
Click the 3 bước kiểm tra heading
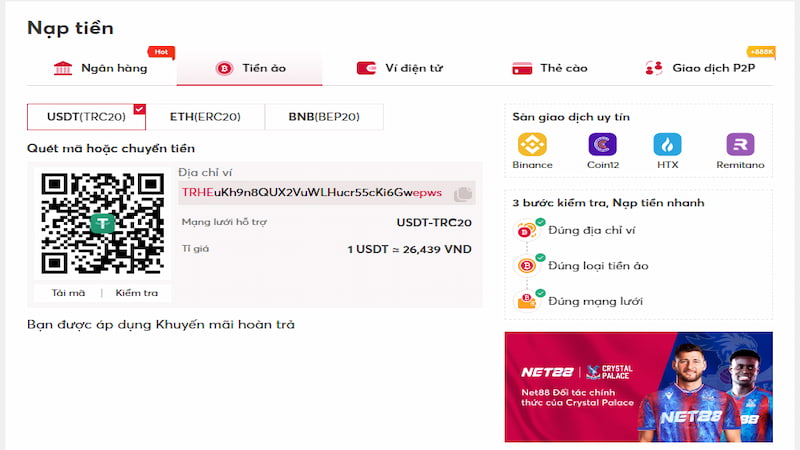coord(608,203)
